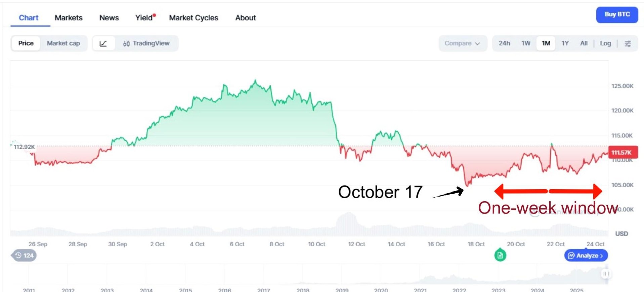Click the current price label 111.57K
Image resolution: width=644 pixels, height=292 pixels.
click(621, 153)
